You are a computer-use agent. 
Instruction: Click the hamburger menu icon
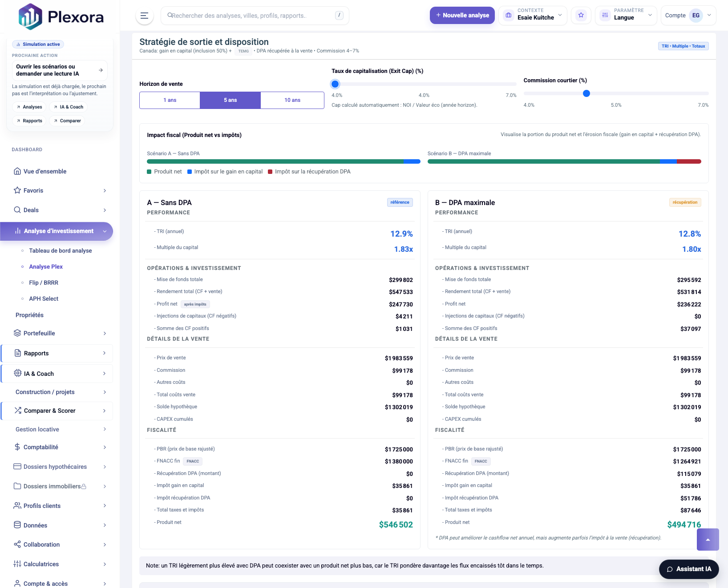pyautogui.click(x=144, y=16)
